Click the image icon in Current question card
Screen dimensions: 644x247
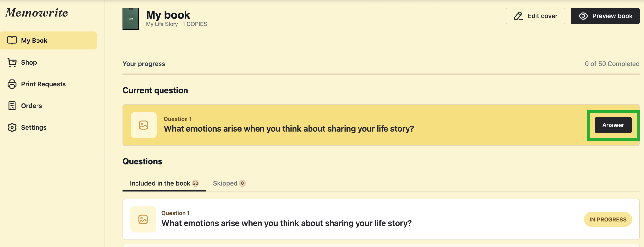click(143, 125)
